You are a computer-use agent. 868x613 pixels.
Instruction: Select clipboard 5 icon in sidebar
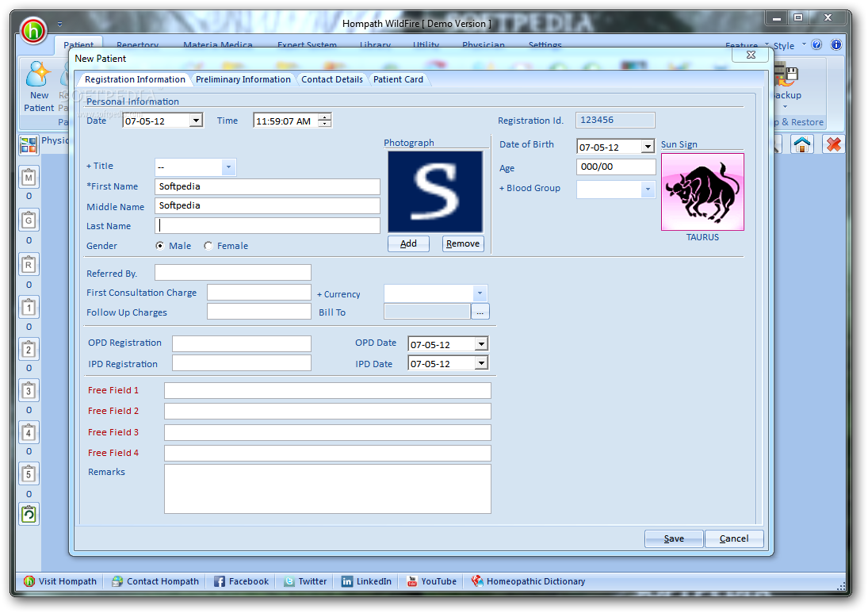(x=29, y=474)
